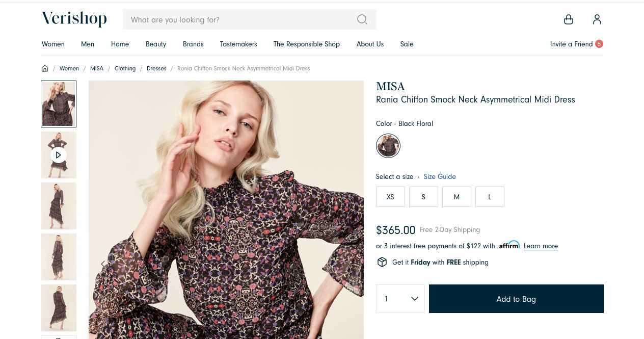Image resolution: width=644 pixels, height=339 pixels.
Task: Go to home via breadcrumb house icon
Action: (45, 68)
